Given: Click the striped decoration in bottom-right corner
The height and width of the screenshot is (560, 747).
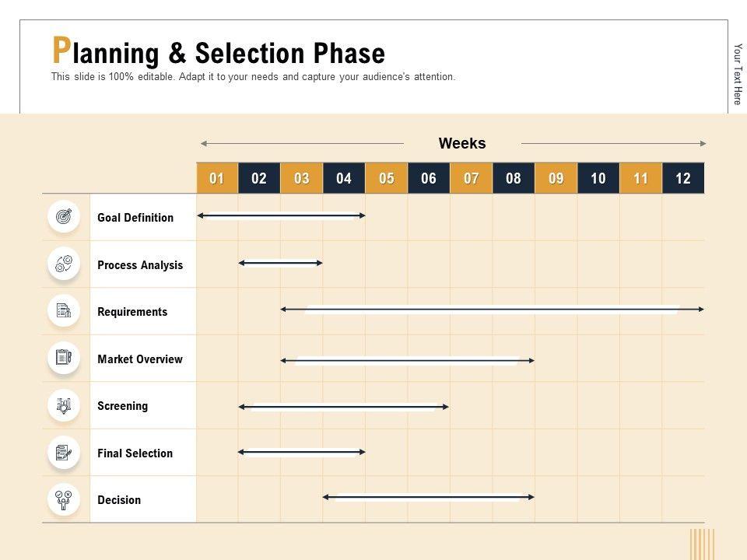Looking at the screenshot, I should pyautogui.click(x=702, y=544).
